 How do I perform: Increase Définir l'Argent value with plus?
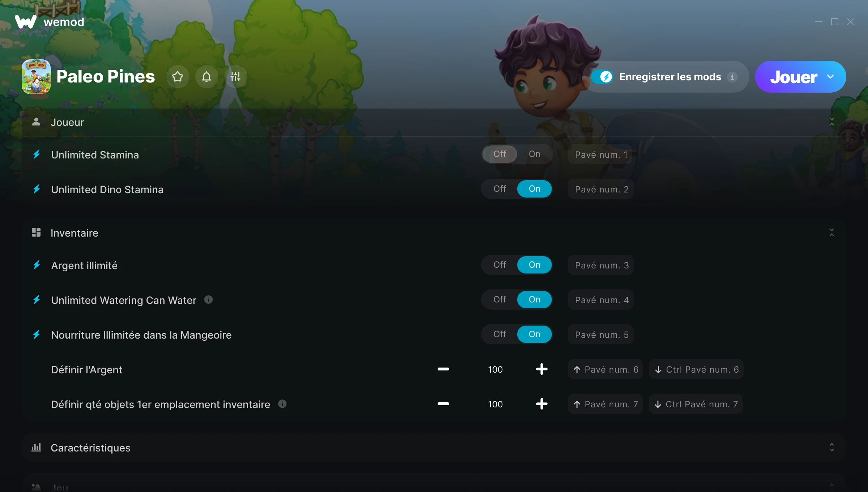pyautogui.click(x=541, y=369)
